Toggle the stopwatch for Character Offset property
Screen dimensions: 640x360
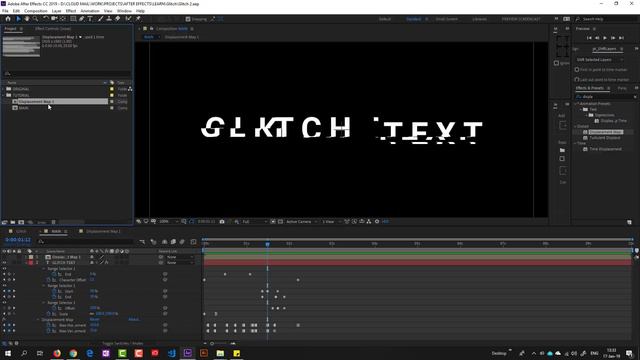click(49, 280)
